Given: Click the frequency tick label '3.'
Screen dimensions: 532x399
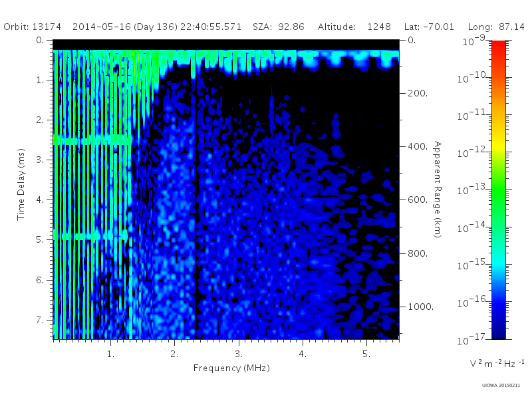Looking at the screenshot, I should [x=239, y=354].
